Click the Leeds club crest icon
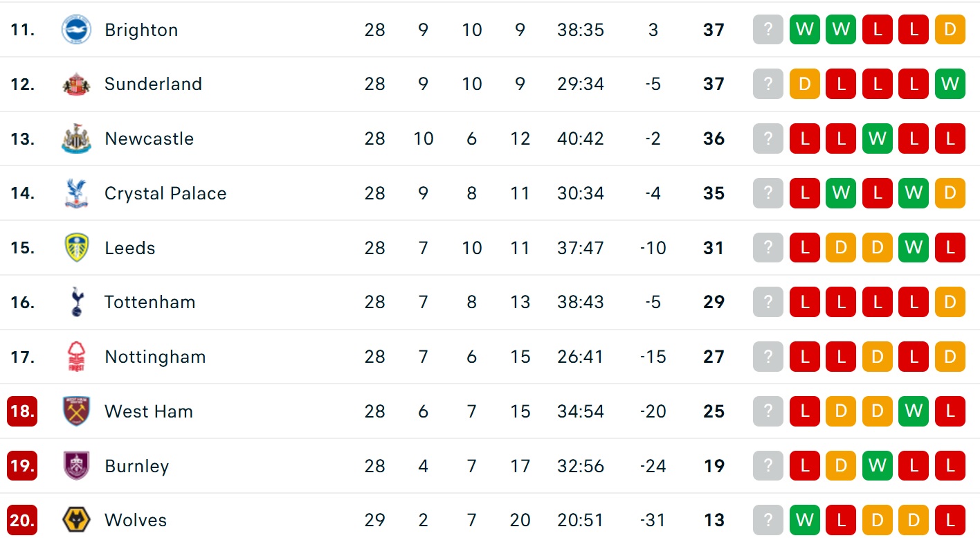This screenshot has height=538, width=980. click(x=76, y=248)
